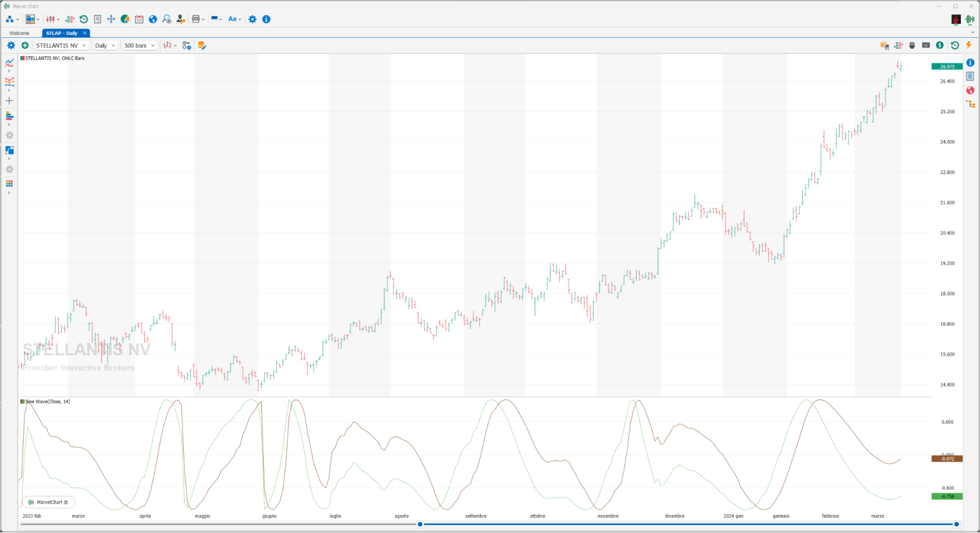Toggle the keyboard trading icon
This screenshot has width=980, height=533.
(926, 45)
